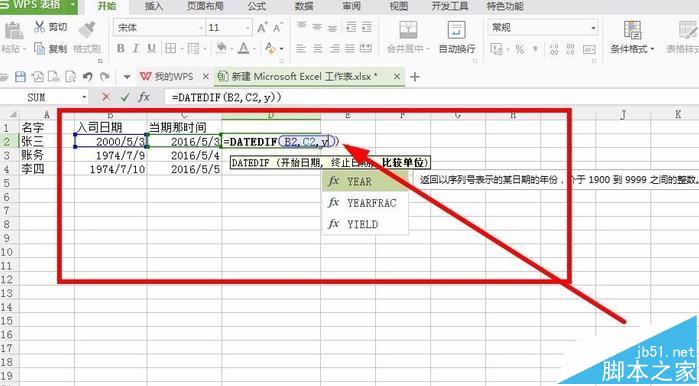Open Conditional Formatting (条件格式) menu
This screenshot has width=699, height=386.
tap(632, 37)
